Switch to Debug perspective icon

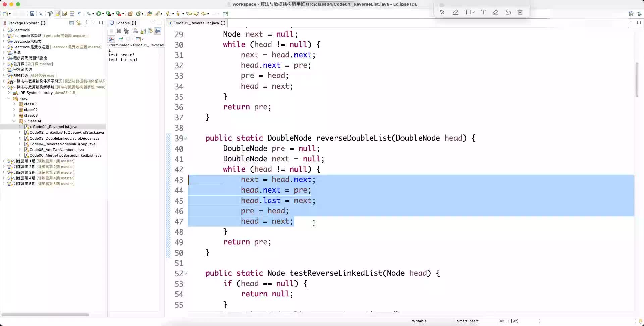pyautogui.click(x=639, y=14)
